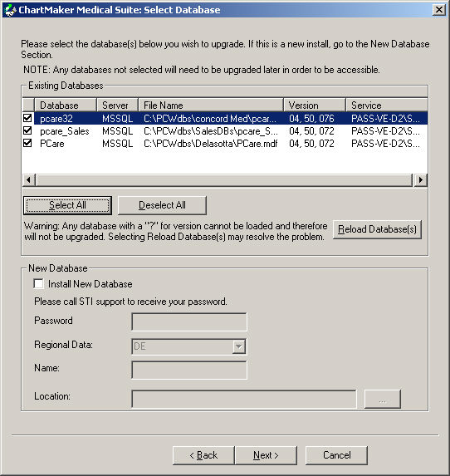Uncheck the pcare_Sales database checkbox

click(x=27, y=130)
